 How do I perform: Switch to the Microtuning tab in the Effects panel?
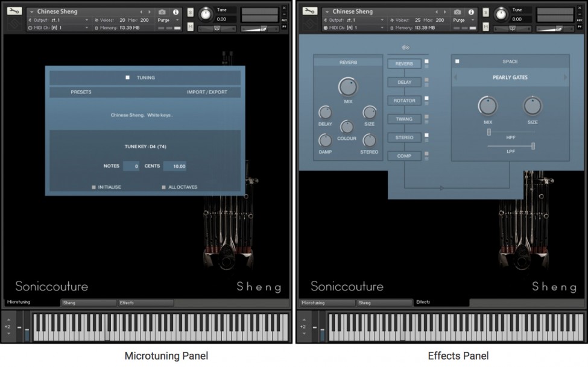point(324,303)
